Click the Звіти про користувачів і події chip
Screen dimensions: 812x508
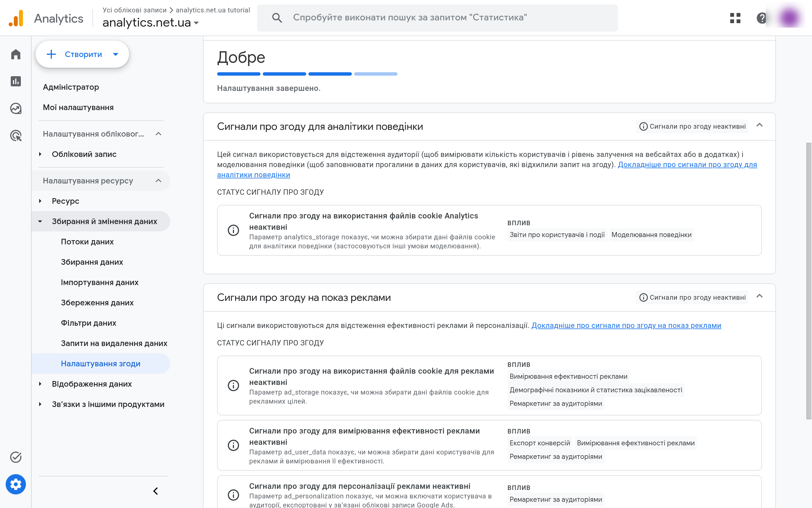point(557,235)
